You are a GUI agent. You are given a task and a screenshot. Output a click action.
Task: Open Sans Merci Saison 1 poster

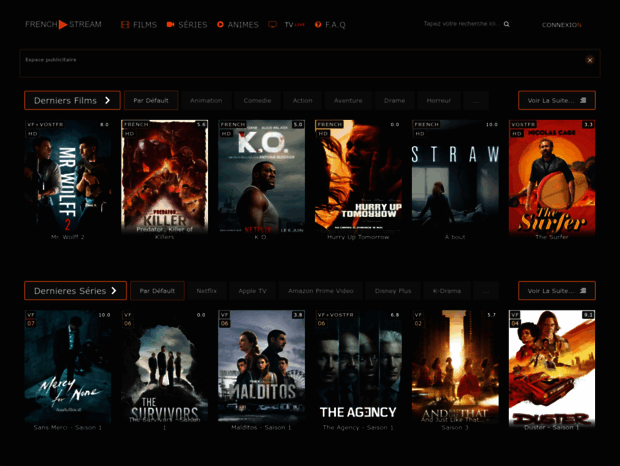pyautogui.click(x=68, y=367)
